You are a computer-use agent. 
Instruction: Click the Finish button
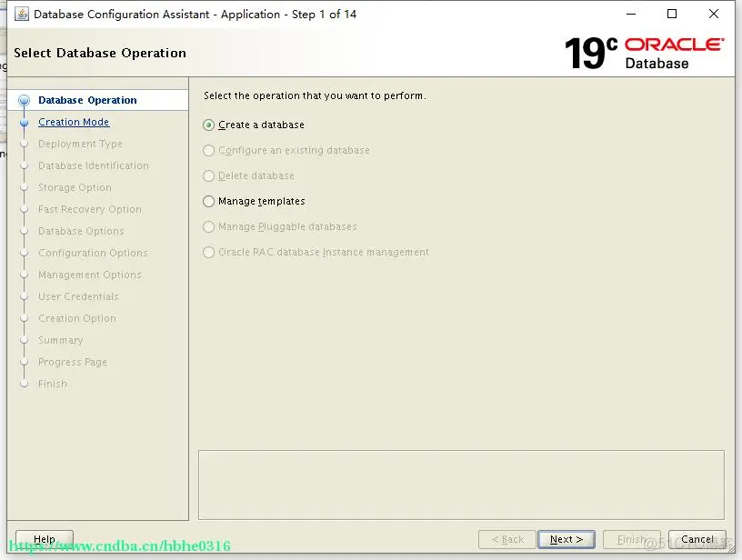(631, 539)
